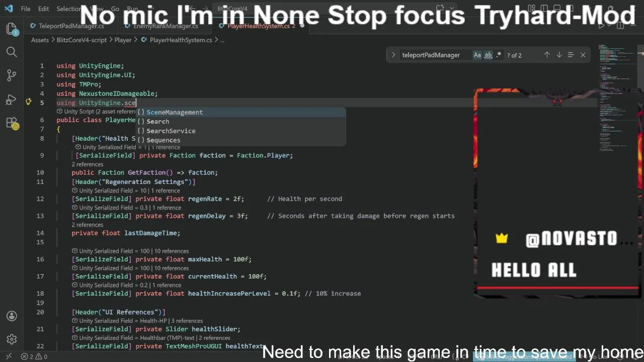Open the File menu
This screenshot has width=644, height=362.
(x=26, y=9)
